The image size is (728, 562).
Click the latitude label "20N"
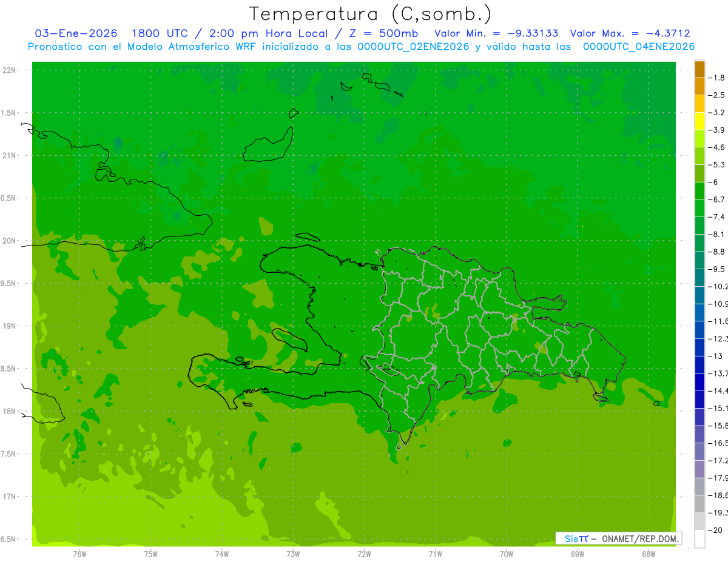tap(10, 241)
